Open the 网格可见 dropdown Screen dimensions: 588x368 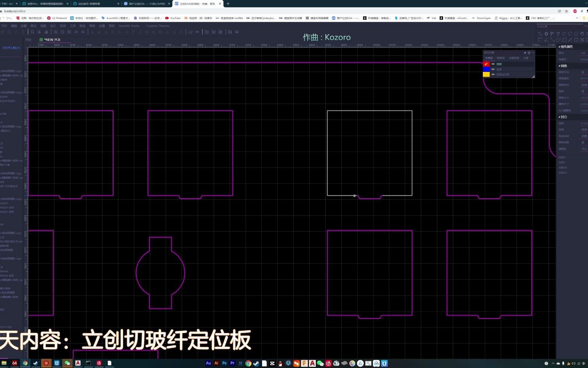[x=584, y=72]
